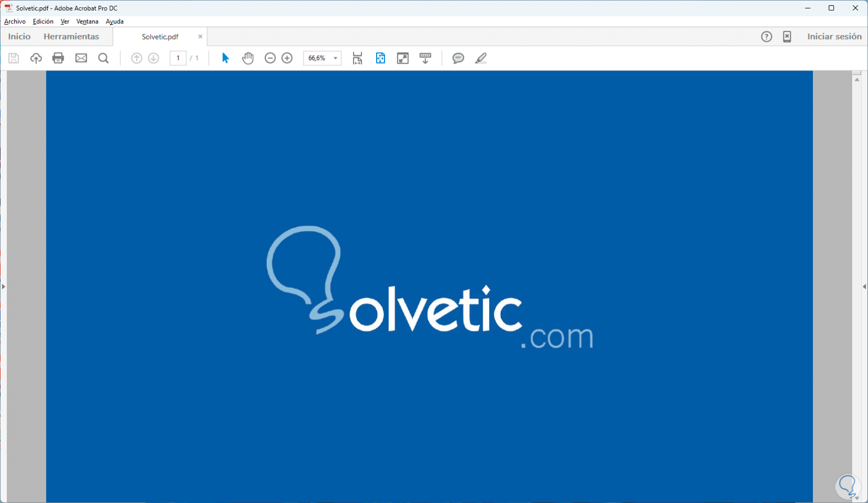Click the page number input field

click(178, 58)
